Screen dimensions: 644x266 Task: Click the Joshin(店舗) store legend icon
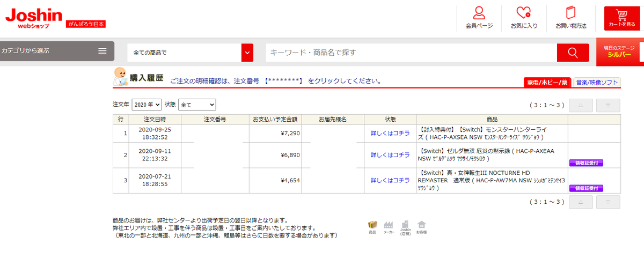pyautogui.click(x=405, y=227)
